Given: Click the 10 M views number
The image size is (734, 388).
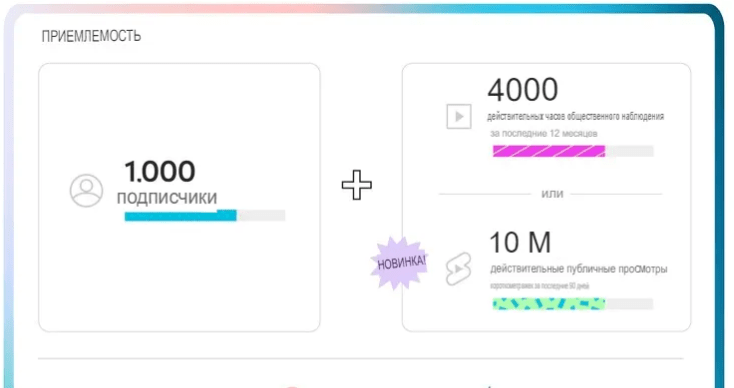Looking at the screenshot, I should (520, 242).
